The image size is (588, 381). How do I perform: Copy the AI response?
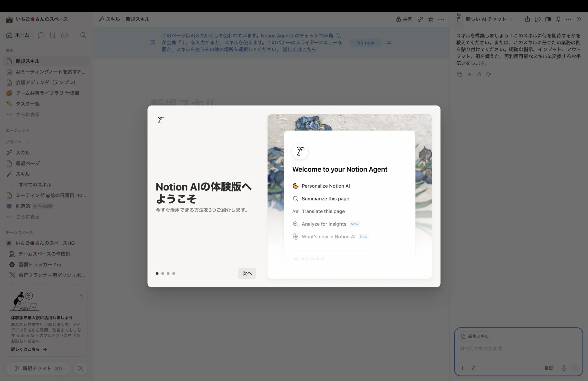(460, 74)
